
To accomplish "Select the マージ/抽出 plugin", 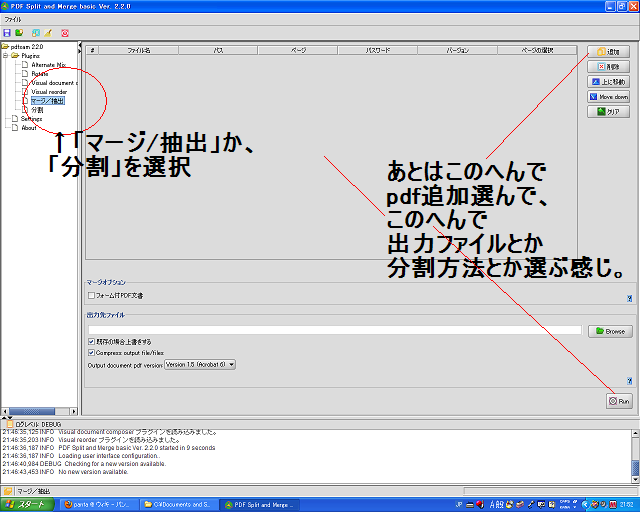I will [x=48, y=100].
